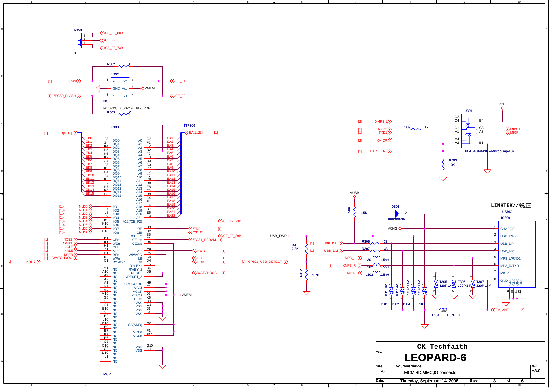Click the EA23 input port arrow
Viewport: 555px width, 392px height.
click(x=80, y=81)
